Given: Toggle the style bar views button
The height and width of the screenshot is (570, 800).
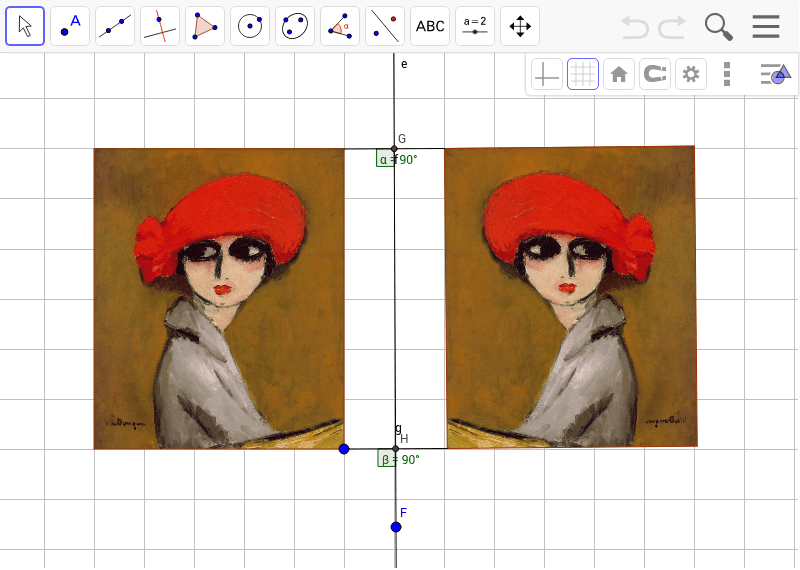Looking at the screenshot, I should pyautogui.click(x=776, y=75).
